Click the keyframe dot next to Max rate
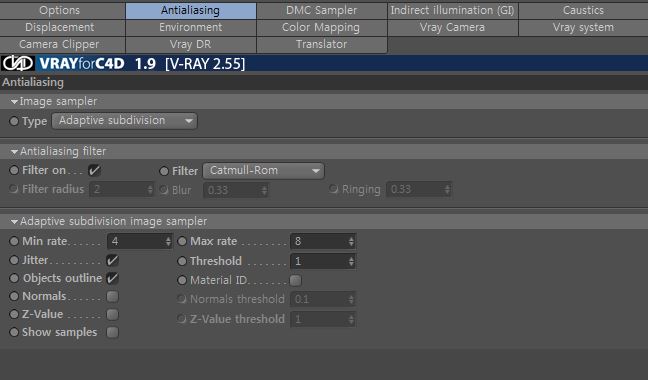The width and height of the screenshot is (648, 380). coord(182,241)
